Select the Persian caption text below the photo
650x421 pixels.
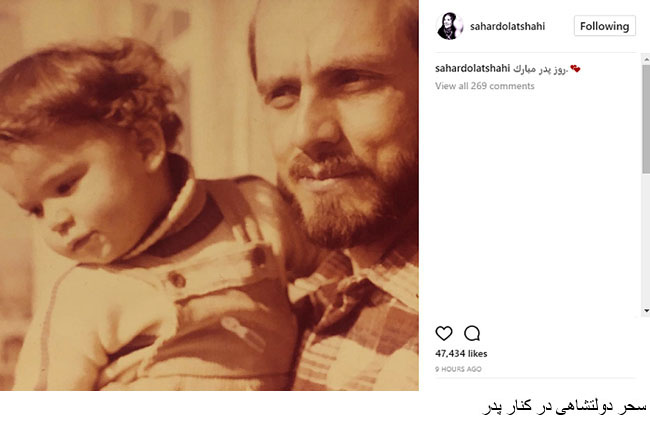(565, 407)
